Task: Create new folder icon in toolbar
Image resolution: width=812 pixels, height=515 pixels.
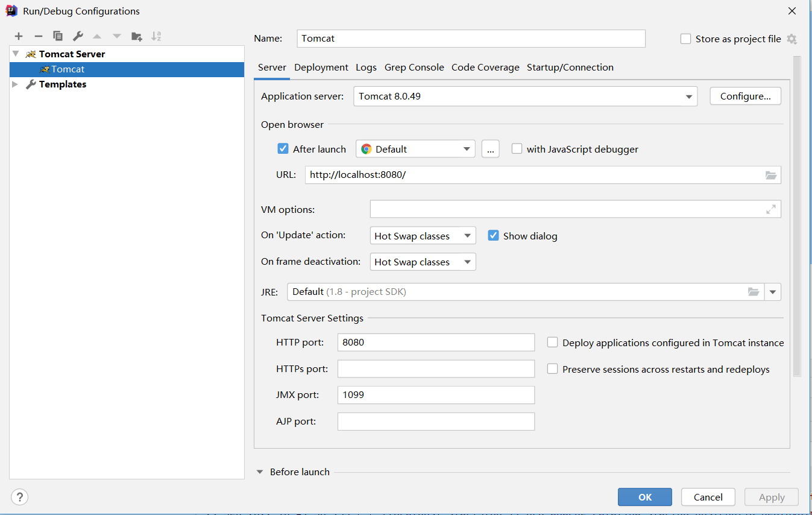Action: [x=137, y=36]
